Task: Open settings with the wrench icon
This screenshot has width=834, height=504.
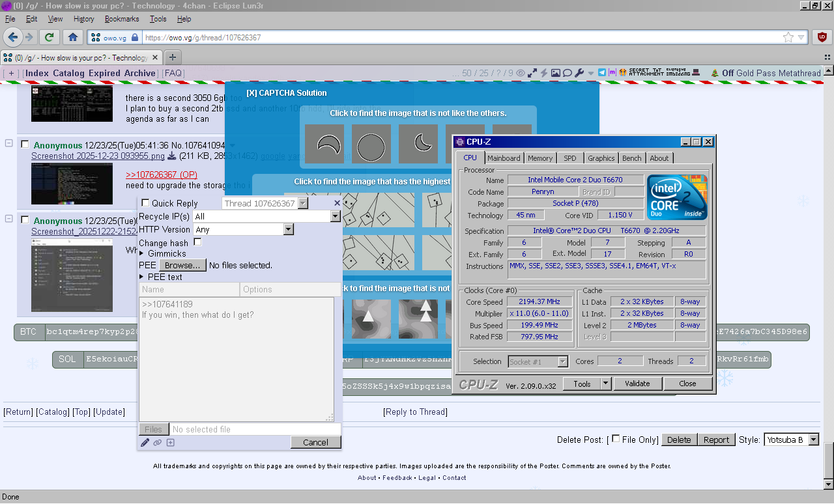Action: pos(579,73)
